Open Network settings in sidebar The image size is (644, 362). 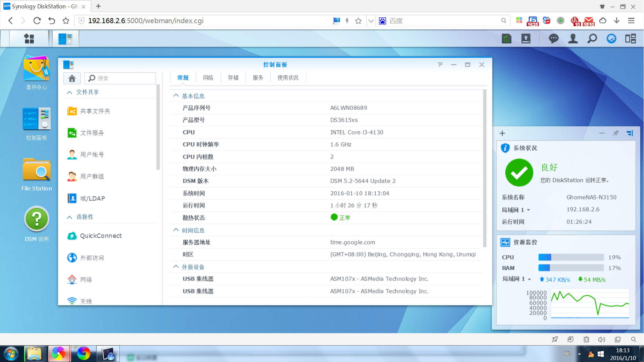coord(80,280)
